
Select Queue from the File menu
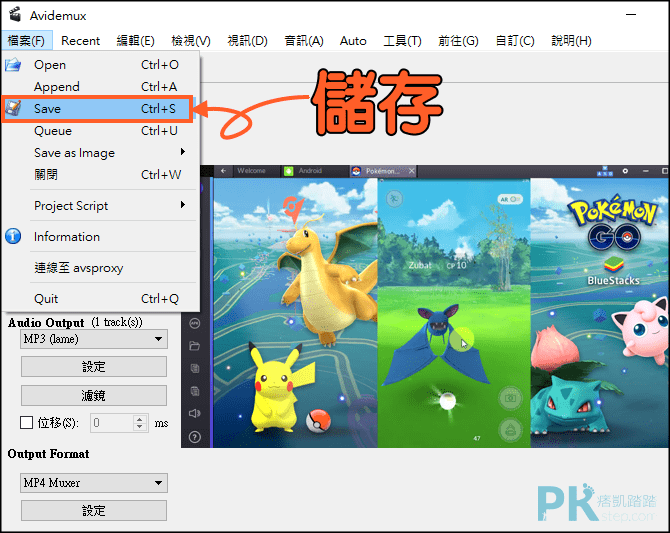point(101,131)
